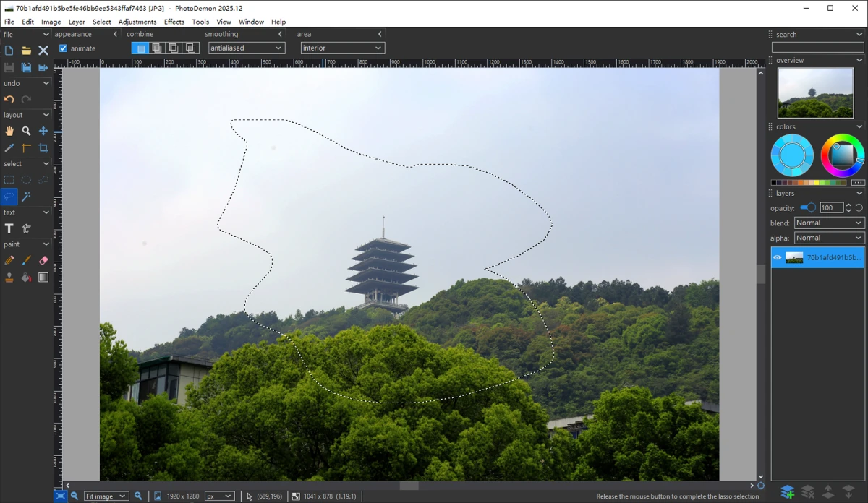Select the Clone stamp tool
The image size is (868, 503).
tap(9, 278)
